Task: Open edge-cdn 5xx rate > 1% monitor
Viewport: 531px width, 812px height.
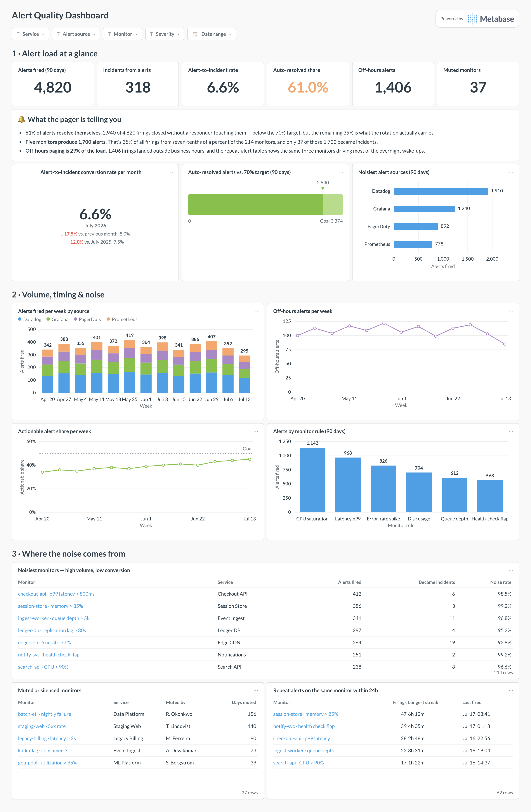Action: 44,643
